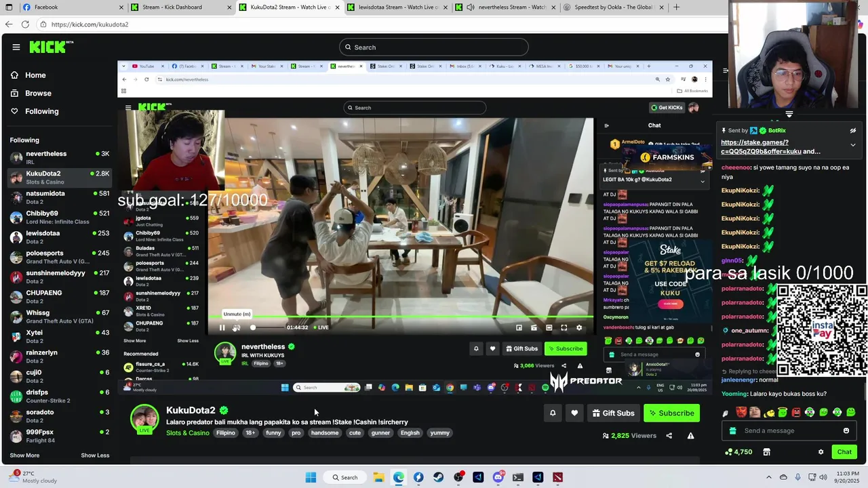Open nevertheless channel in Following list
The image size is (868, 488).
coord(59,157)
